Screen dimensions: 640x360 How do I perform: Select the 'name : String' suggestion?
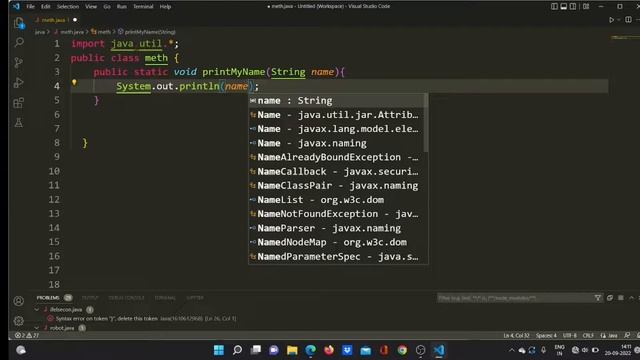(x=336, y=100)
